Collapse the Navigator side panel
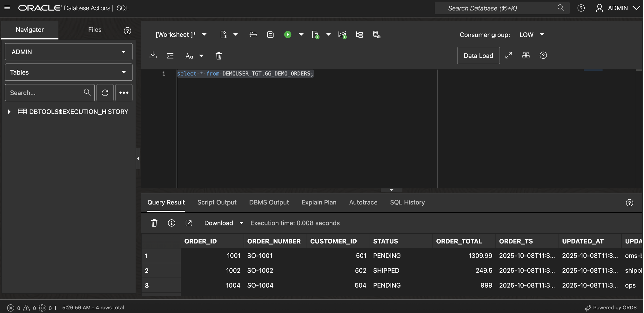Viewport: 644px width, 313px height. pyautogui.click(x=138, y=158)
